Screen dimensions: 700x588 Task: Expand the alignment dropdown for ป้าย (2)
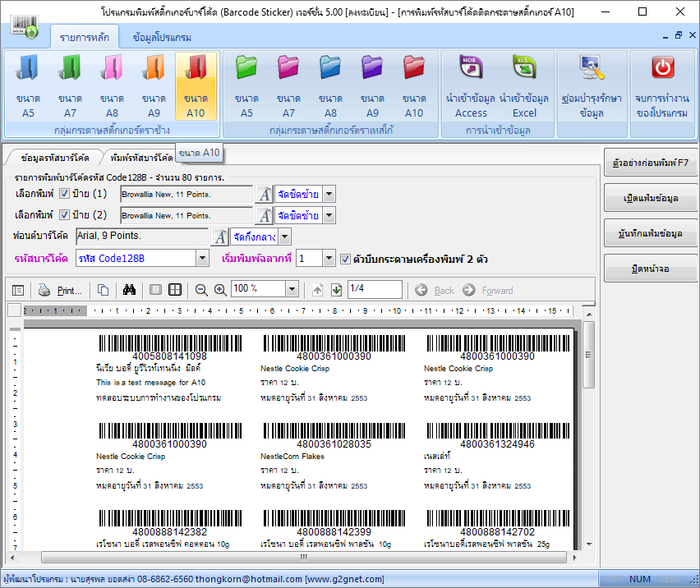point(329,215)
